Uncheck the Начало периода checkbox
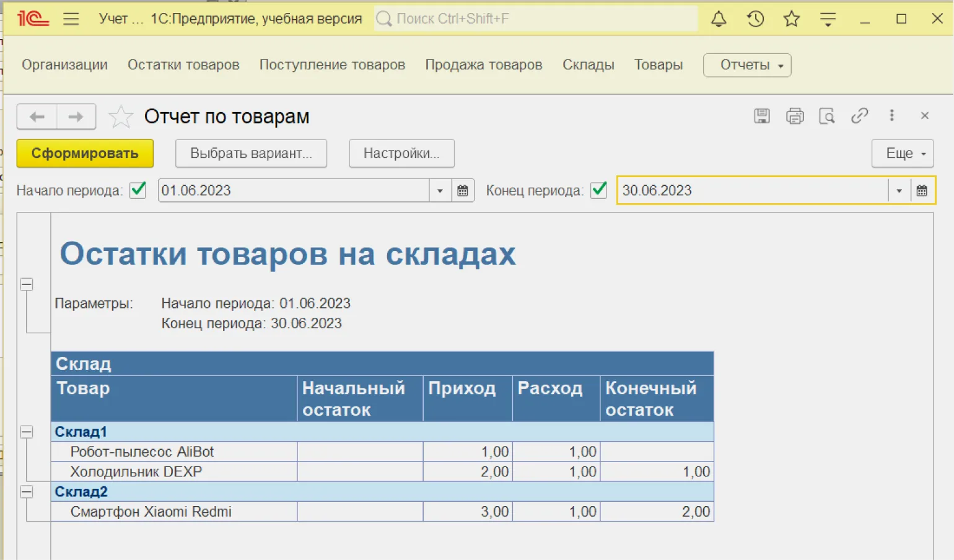The height and width of the screenshot is (560, 954). pos(138,190)
